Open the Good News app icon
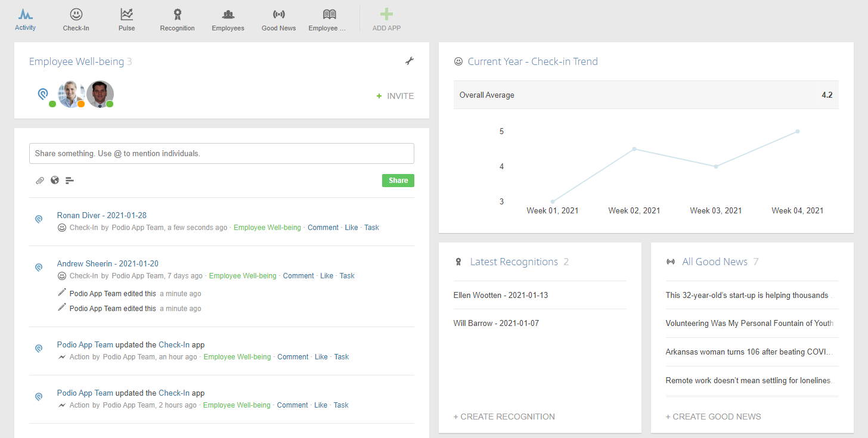The height and width of the screenshot is (438, 868). (x=278, y=15)
